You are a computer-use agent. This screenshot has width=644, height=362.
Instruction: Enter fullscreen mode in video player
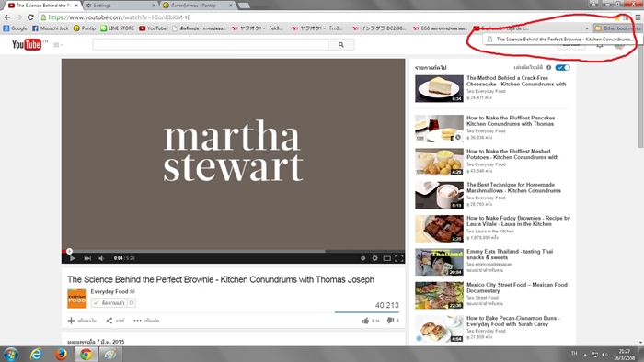coord(398,258)
